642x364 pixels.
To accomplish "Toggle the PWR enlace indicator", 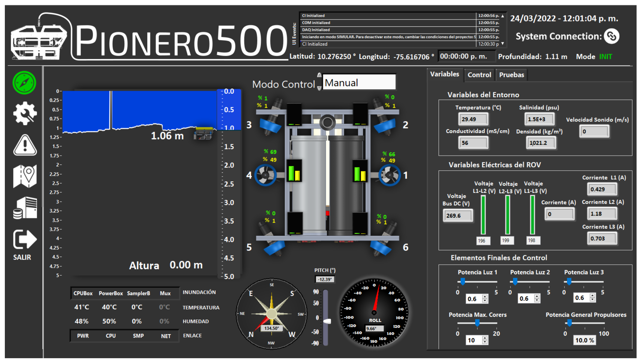I will coord(83,336).
